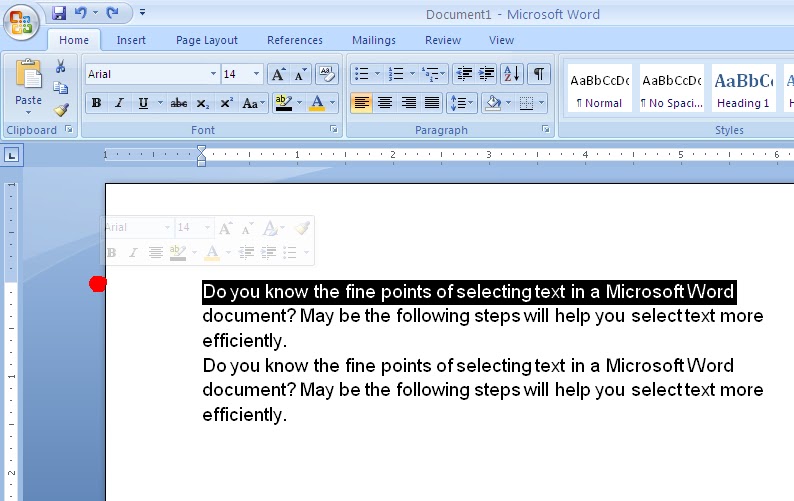794x501 pixels.
Task: Open the Font dialog launcher
Action: [334, 129]
